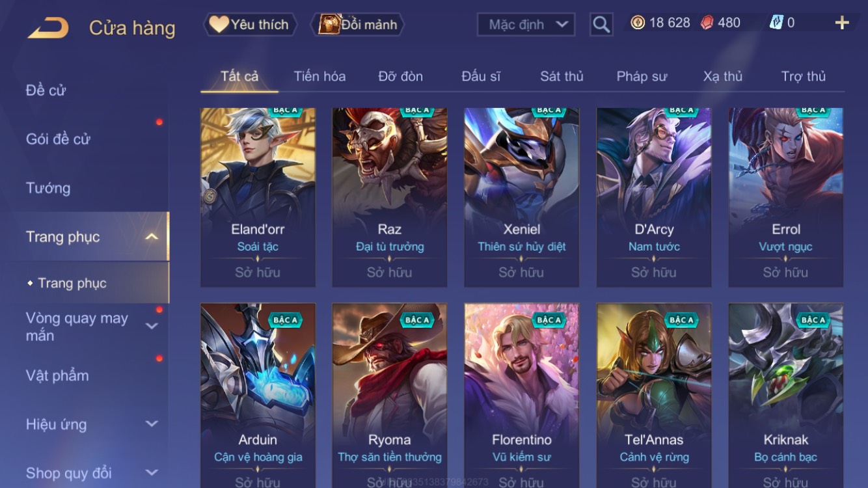
Task: Tap the gold coin balance icon
Action: coord(638,23)
